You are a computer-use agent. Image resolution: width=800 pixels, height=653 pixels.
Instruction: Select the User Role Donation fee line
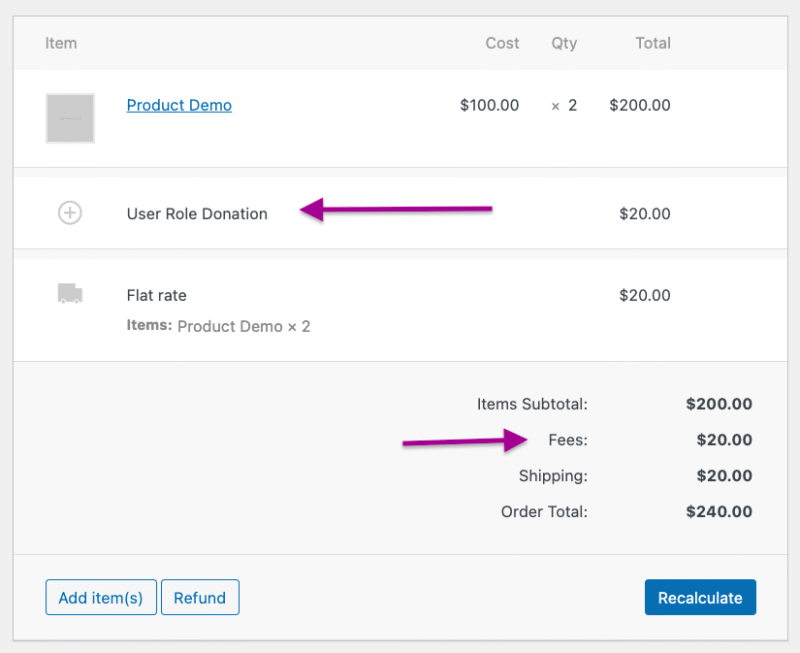pyautogui.click(x=196, y=214)
